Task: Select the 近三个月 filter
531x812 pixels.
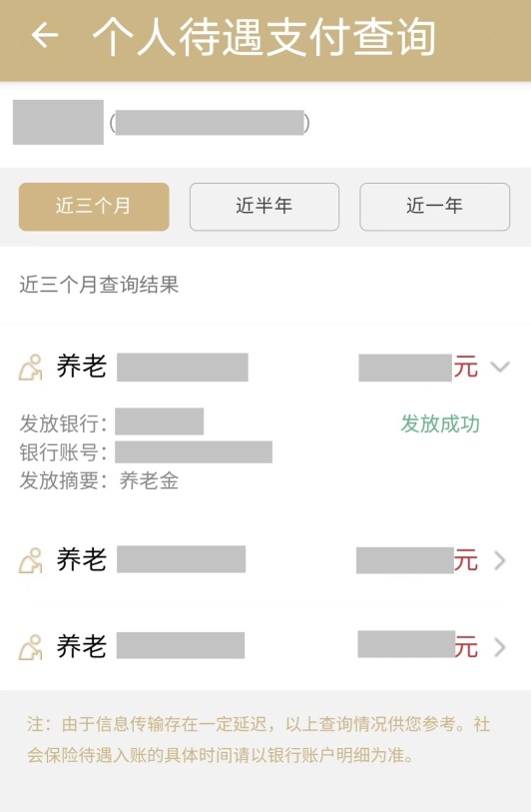Action: [94, 206]
